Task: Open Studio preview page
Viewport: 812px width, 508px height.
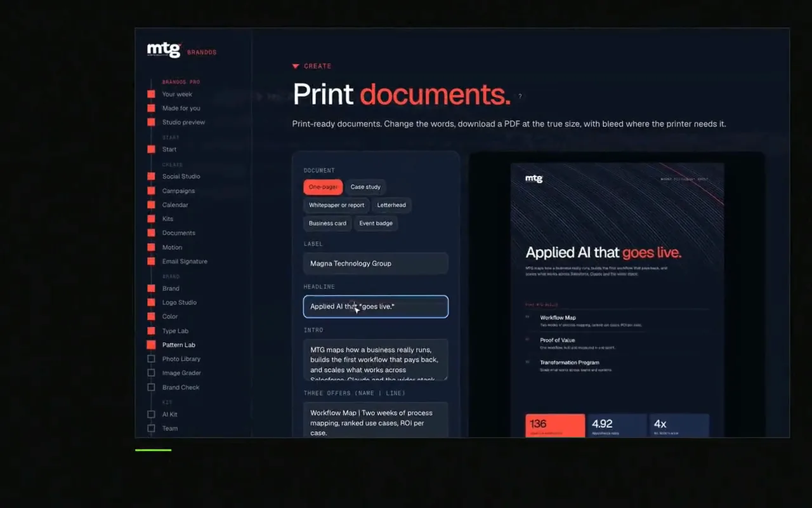Action: [x=183, y=122]
